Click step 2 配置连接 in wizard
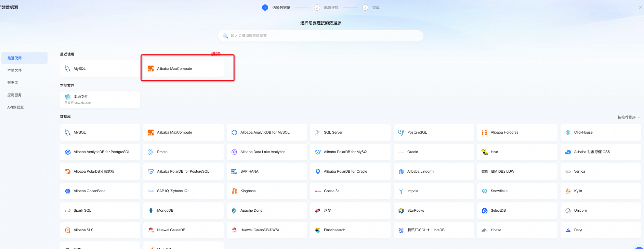 [x=326, y=8]
